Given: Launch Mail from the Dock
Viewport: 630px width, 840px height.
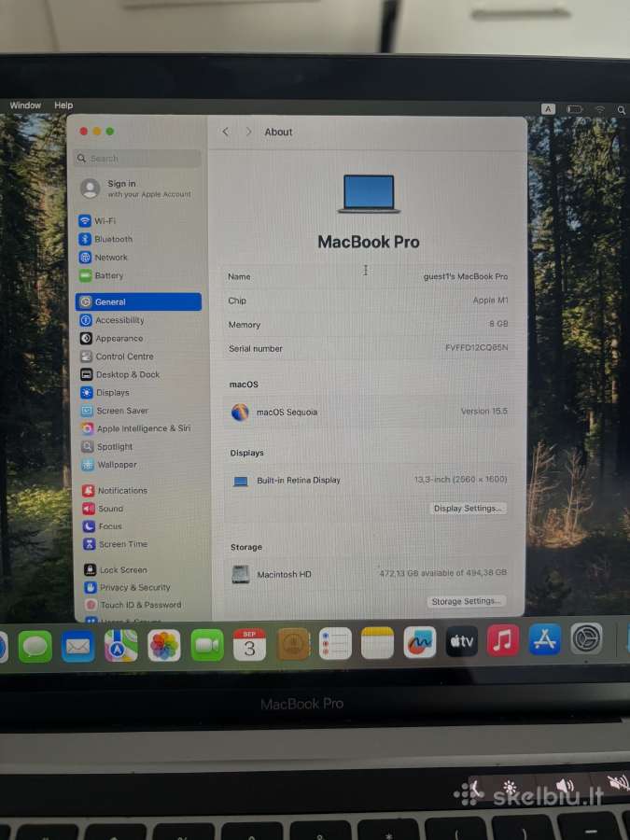Looking at the screenshot, I should pos(78,646).
